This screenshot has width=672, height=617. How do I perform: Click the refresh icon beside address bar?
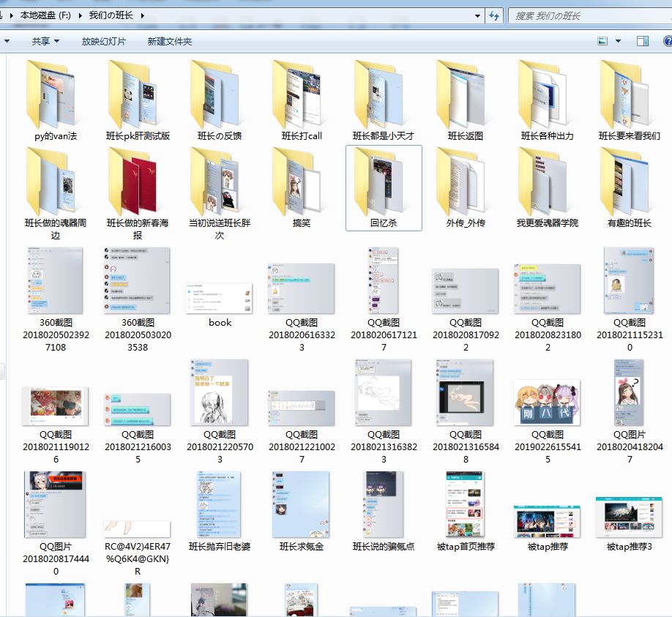tap(493, 16)
